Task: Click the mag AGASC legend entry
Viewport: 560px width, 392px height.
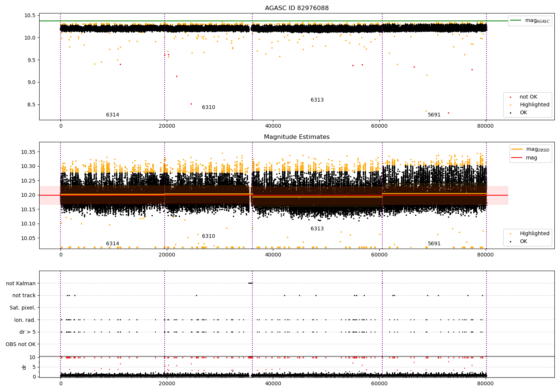Action: (530, 21)
